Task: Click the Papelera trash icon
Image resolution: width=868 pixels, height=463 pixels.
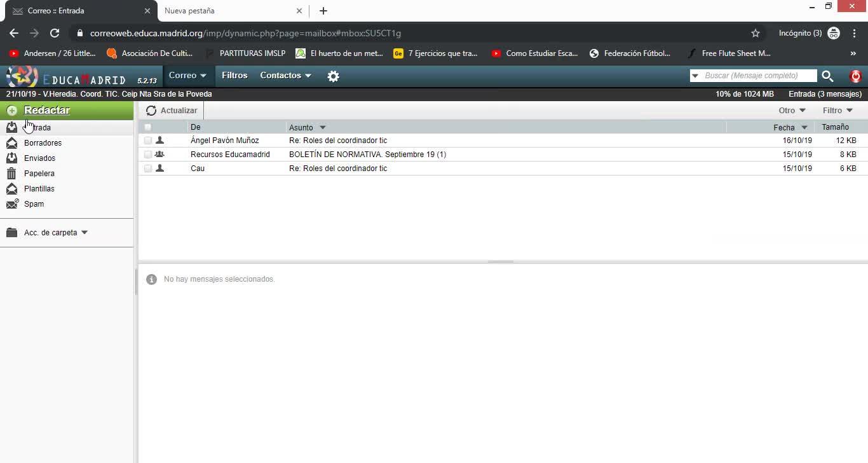Action: click(11, 174)
